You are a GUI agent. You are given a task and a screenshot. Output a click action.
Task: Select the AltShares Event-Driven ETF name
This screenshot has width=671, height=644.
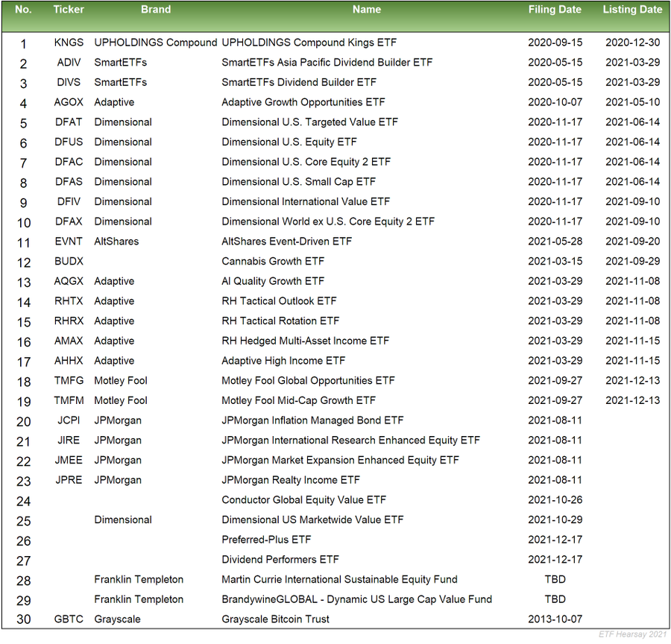(x=286, y=241)
